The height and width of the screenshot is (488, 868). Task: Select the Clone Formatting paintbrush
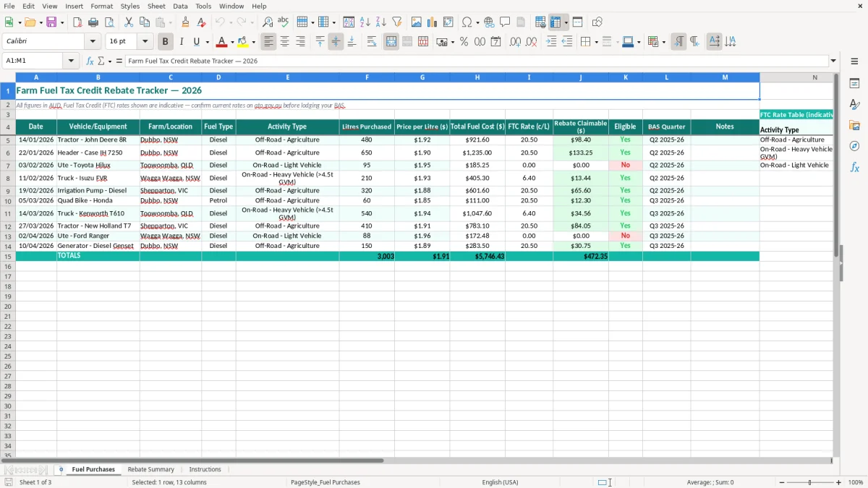(186, 22)
